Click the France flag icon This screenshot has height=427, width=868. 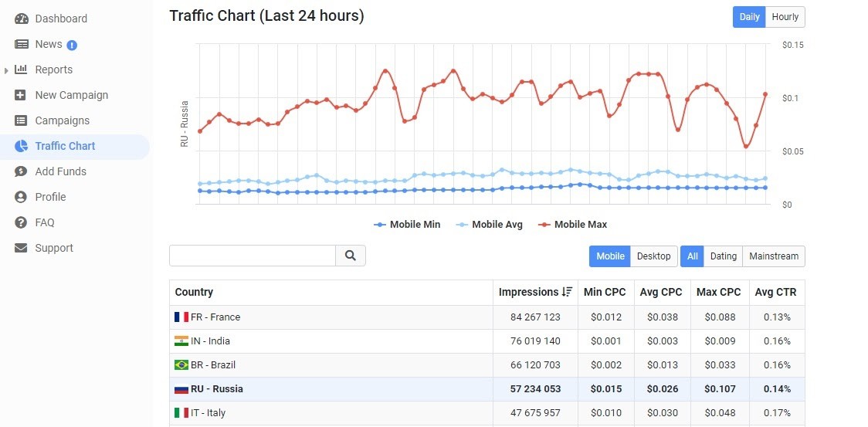tap(181, 317)
